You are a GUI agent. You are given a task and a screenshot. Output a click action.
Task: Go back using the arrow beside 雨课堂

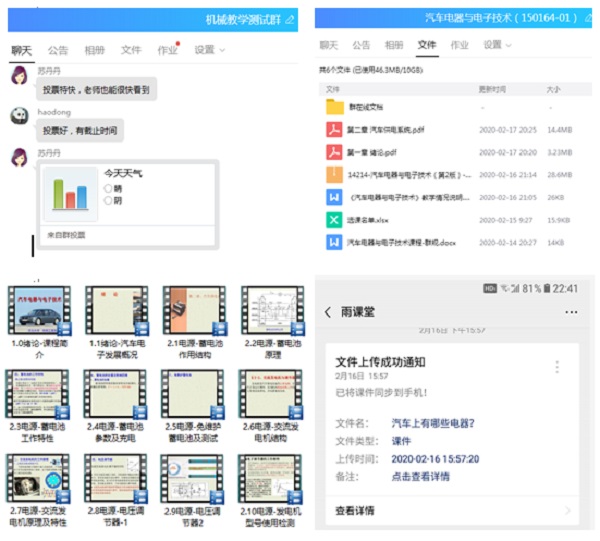pyautogui.click(x=328, y=313)
